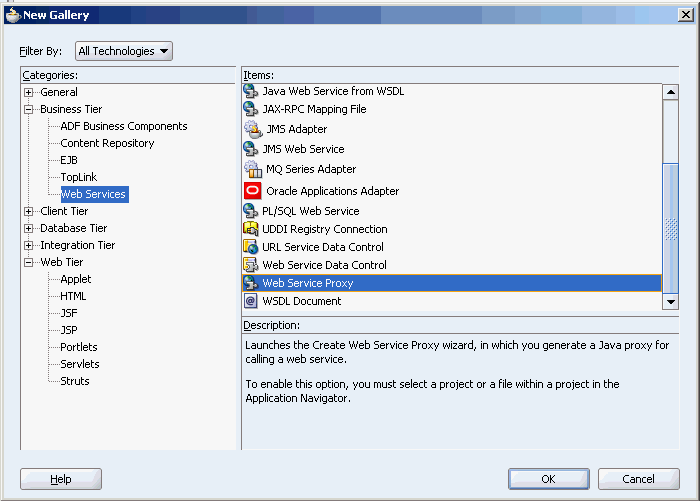Screen dimensions: 700x501
Task: Expand the Database Tier category node
Action: 29,228
